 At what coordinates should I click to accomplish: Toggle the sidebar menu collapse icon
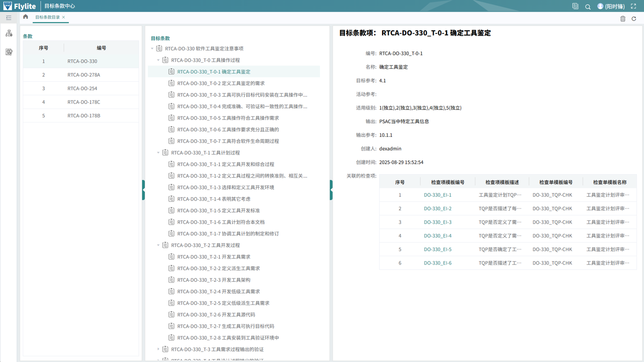coord(8,18)
